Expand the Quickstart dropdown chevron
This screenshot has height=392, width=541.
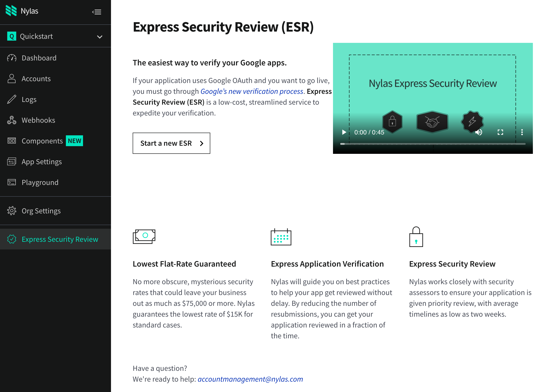100,37
